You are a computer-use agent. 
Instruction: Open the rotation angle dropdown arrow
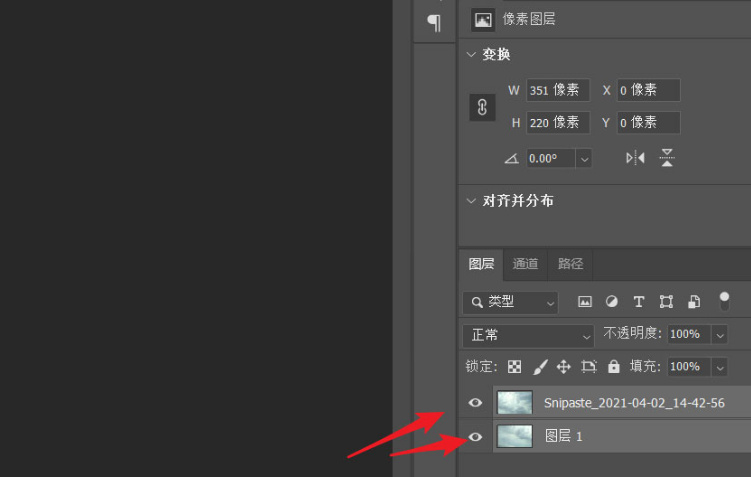pyautogui.click(x=584, y=159)
